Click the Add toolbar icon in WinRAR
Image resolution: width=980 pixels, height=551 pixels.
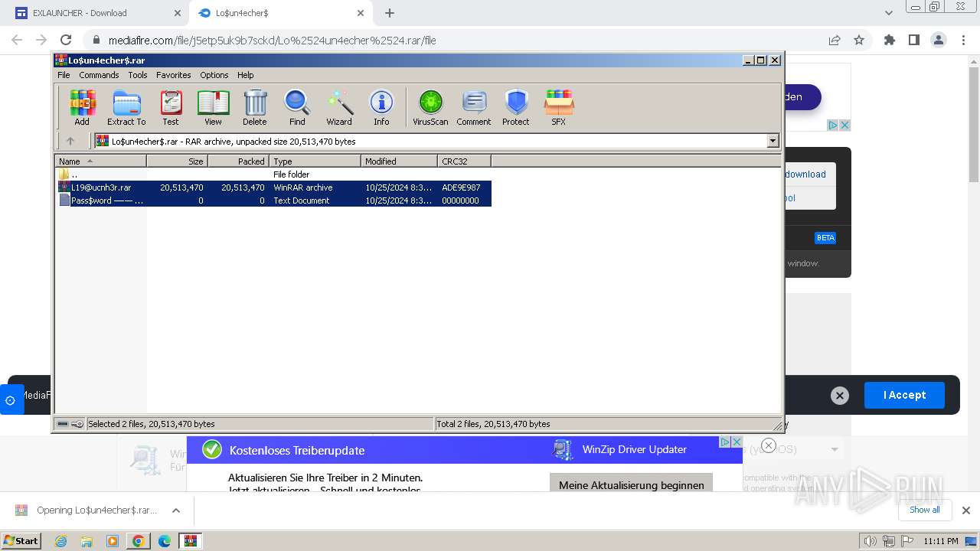pyautogui.click(x=82, y=107)
